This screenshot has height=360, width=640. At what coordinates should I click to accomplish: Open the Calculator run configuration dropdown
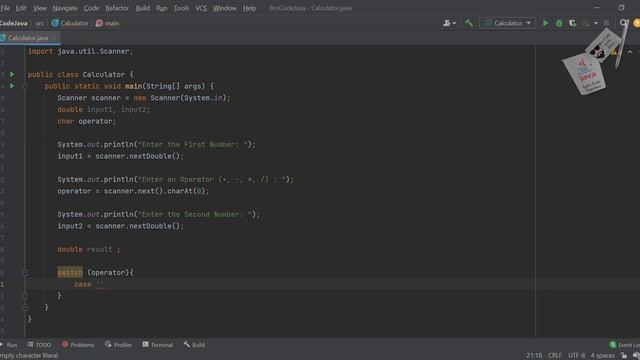[507, 23]
